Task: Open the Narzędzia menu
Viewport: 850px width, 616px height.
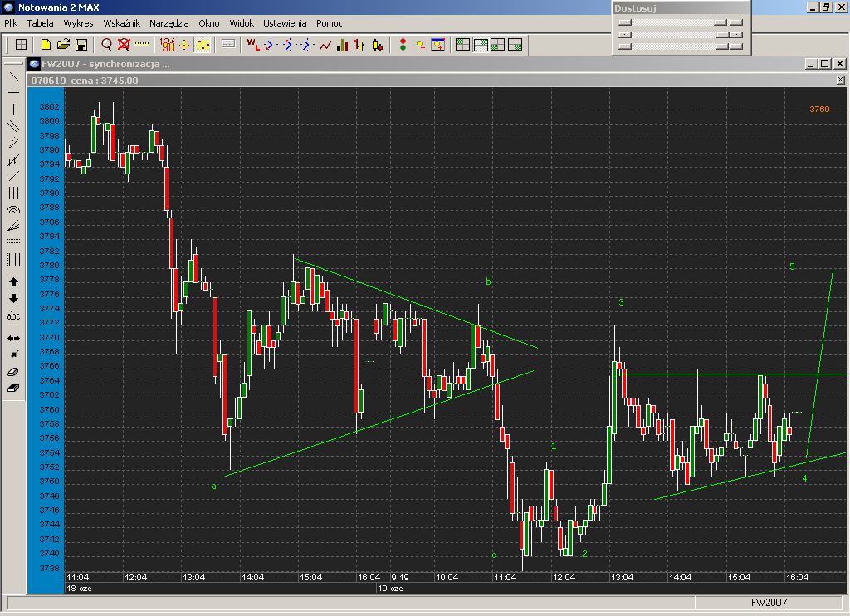Action: 169,22
